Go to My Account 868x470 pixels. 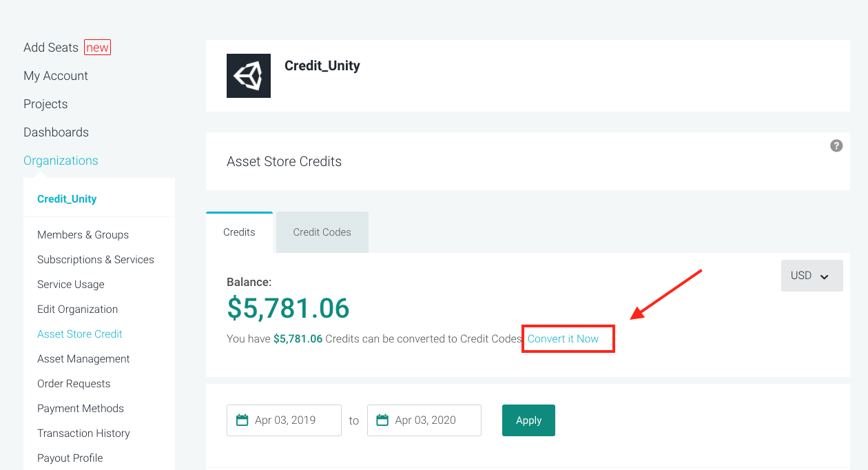click(x=56, y=76)
